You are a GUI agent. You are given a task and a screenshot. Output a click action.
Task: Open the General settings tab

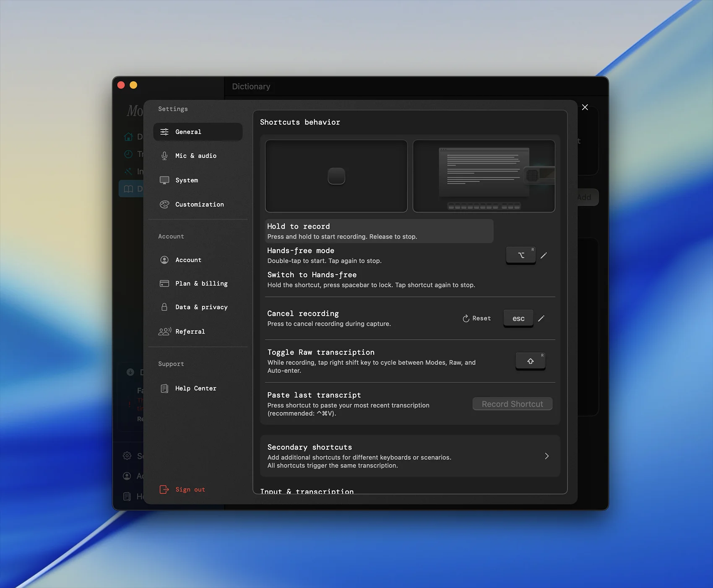[x=198, y=132]
